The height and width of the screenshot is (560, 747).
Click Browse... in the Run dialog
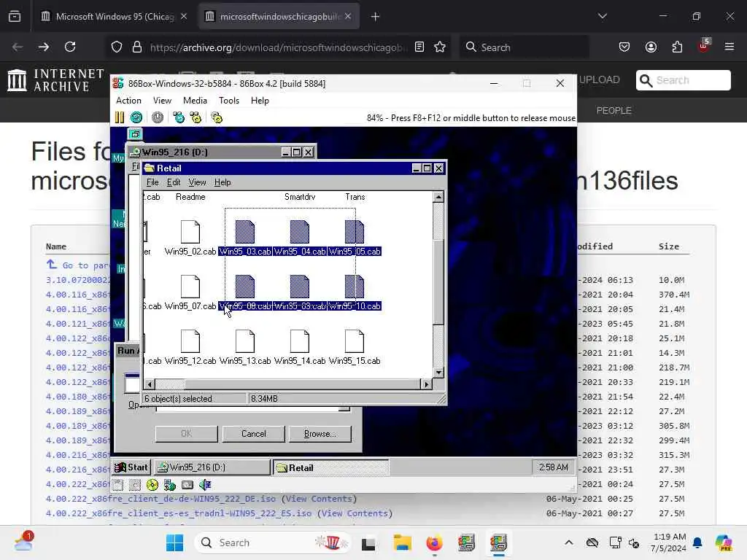(320, 434)
